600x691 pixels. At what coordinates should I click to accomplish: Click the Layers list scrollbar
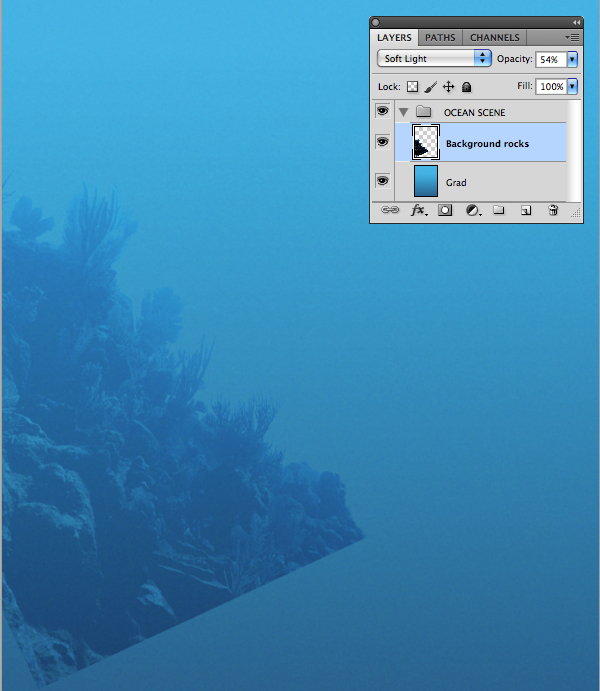pos(574,151)
